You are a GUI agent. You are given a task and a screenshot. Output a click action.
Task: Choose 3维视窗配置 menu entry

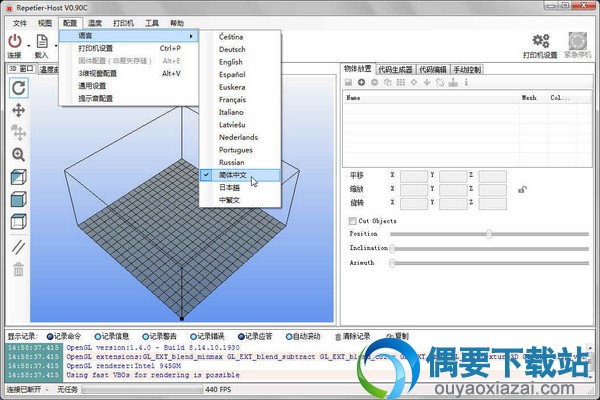pos(129,73)
